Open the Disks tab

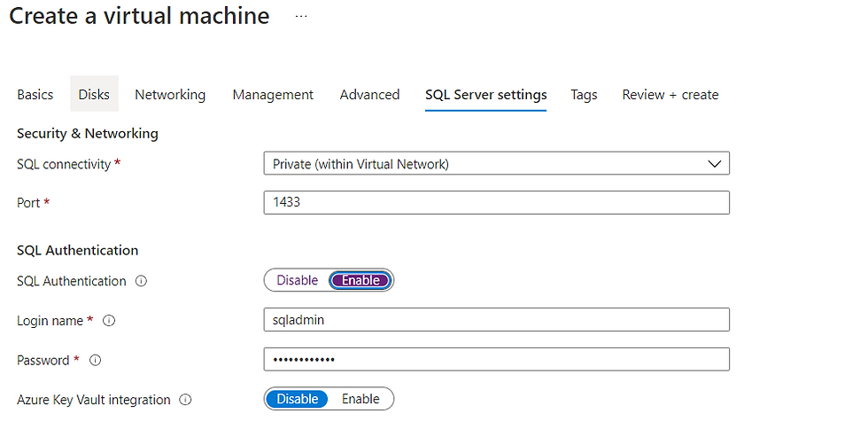click(94, 95)
